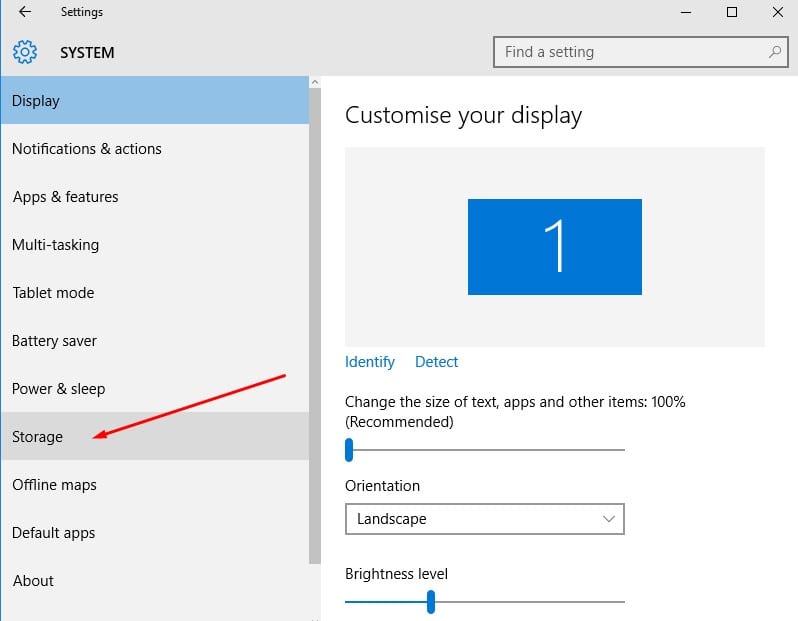798x621 pixels.
Task: Click the Brightness level slider handle
Action: (x=431, y=601)
